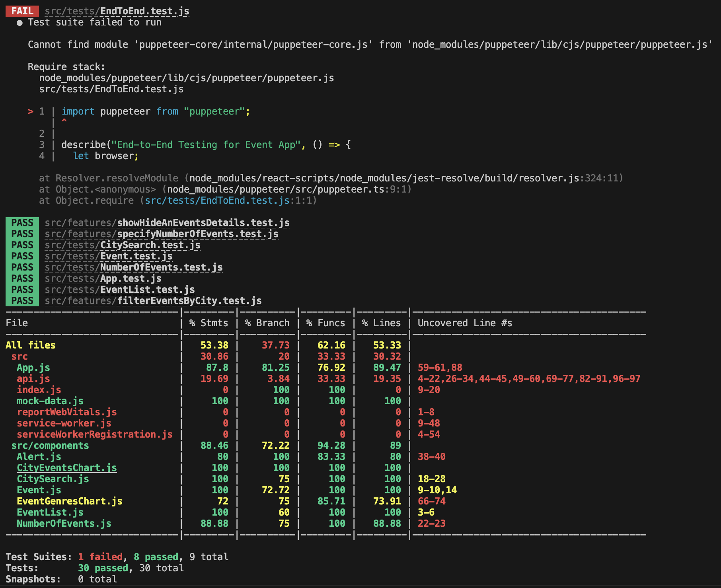Open src/tests/NumberOfEvents.test.js result
The image size is (721, 588).
coord(134,267)
